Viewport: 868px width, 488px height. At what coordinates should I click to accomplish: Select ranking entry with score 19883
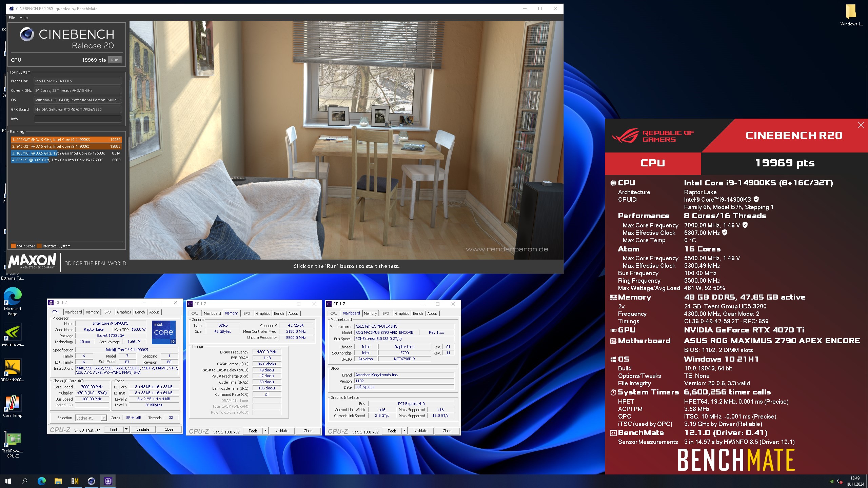pos(66,146)
